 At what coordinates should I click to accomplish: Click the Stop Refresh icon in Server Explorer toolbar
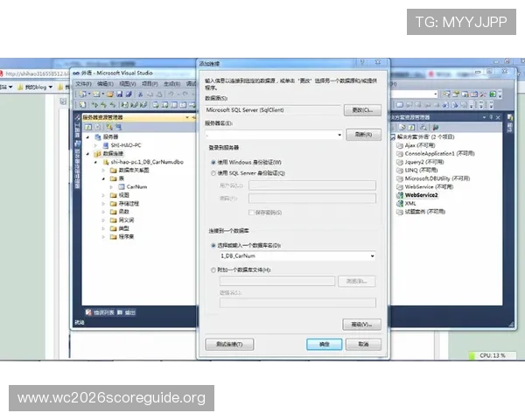coord(97,127)
